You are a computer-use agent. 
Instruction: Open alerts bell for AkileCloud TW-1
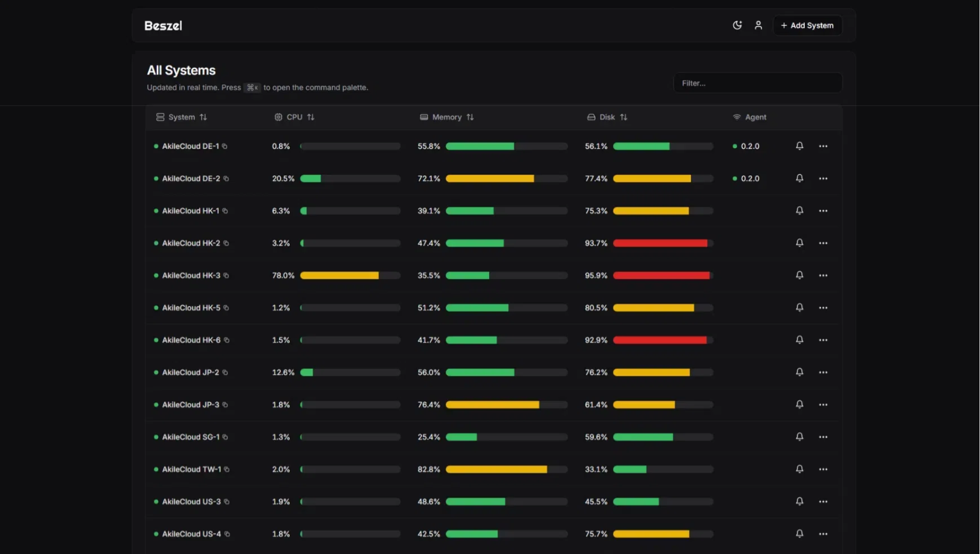799,469
